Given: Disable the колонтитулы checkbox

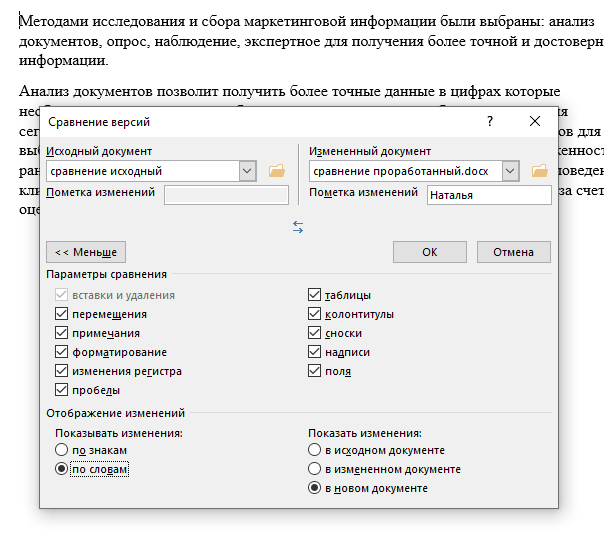Looking at the screenshot, I should click(316, 314).
